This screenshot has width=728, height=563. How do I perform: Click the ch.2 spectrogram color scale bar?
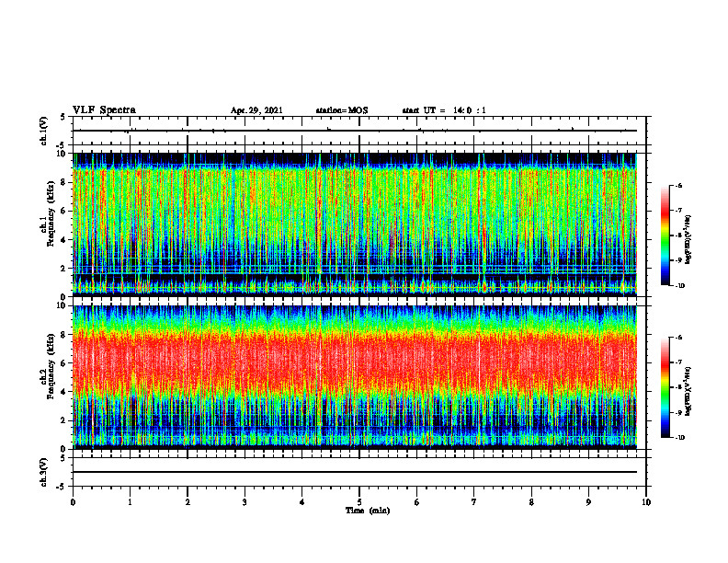(x=665, y=387)
